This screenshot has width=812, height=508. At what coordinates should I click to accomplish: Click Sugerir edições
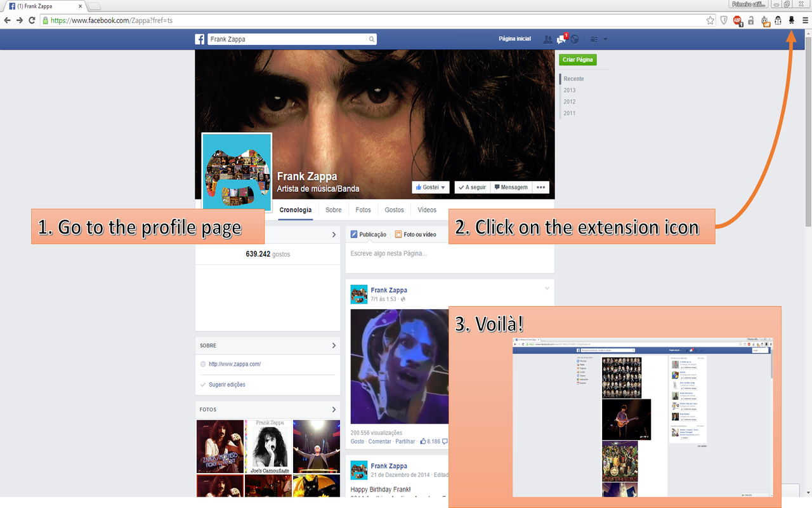tap(227, 385)
